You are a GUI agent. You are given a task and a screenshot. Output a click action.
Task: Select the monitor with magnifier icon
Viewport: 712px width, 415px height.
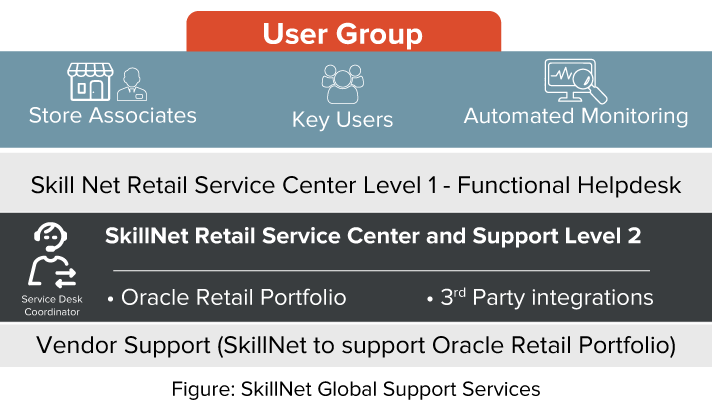[x=575, y=81]
